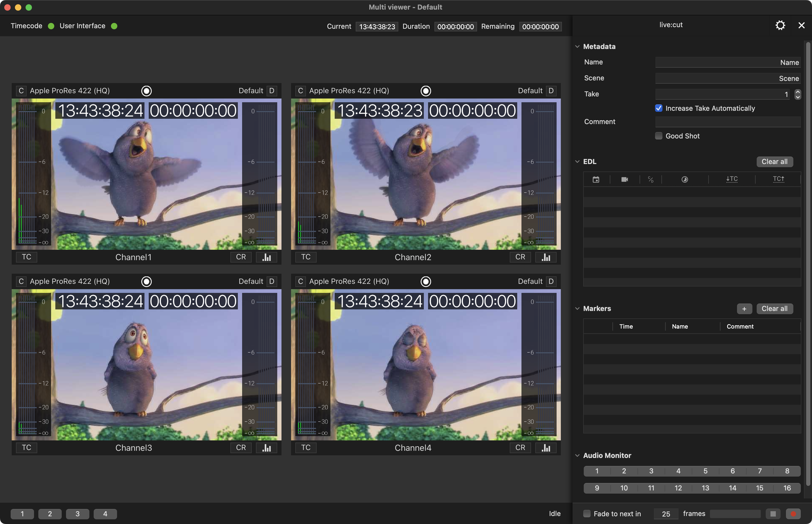
Task: Click the Current timecode field
Action: (377, 27)
